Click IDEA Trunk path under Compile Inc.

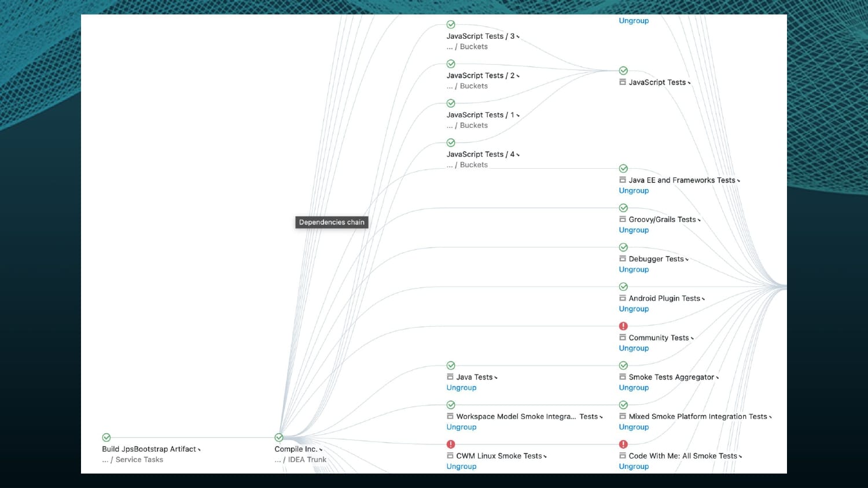[x=307, y=460]
